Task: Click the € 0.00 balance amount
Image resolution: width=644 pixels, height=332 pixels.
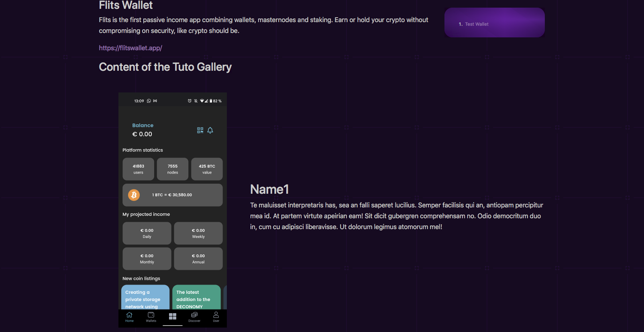Action: pyautogui.click(x=142, y=134)
